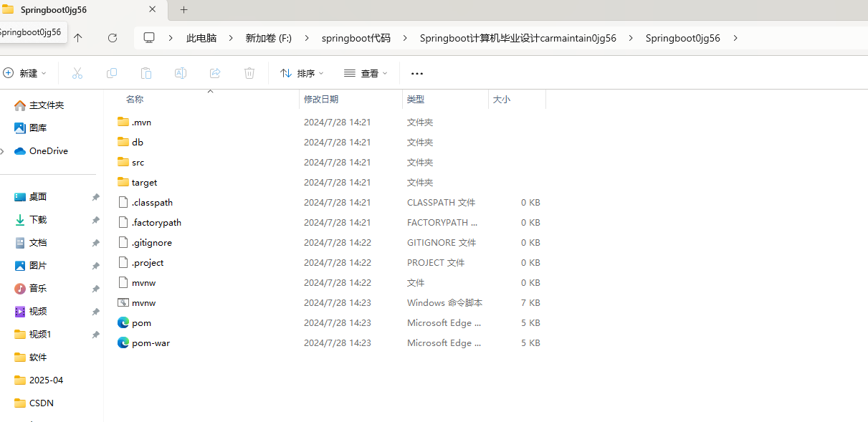This screenshot has height=422, width=868.
Task: Open the 查看 view dropdown
Action: click(366, 73)
